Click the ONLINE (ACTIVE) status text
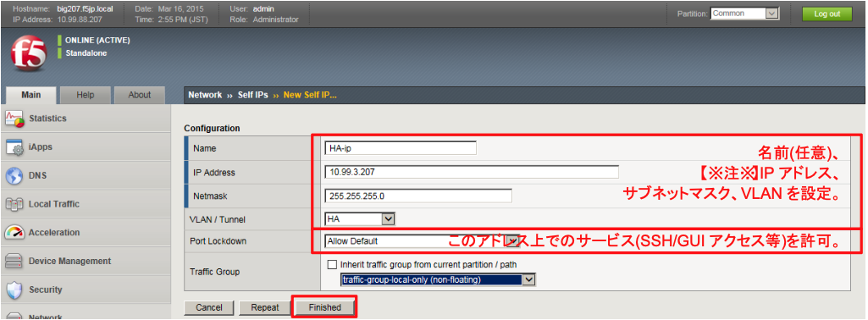 pos(97,41)
